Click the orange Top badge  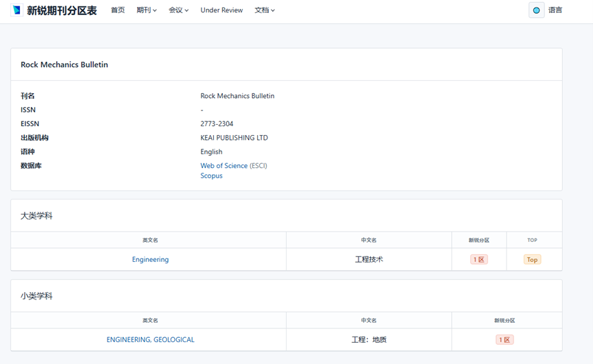point(532,260)
